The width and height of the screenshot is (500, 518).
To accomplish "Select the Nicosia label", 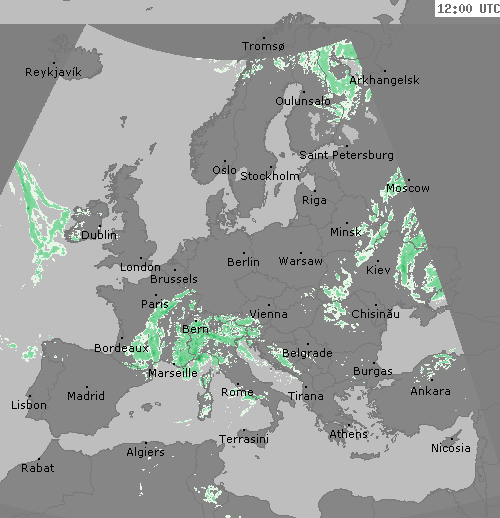I will [x=451, y=448].
